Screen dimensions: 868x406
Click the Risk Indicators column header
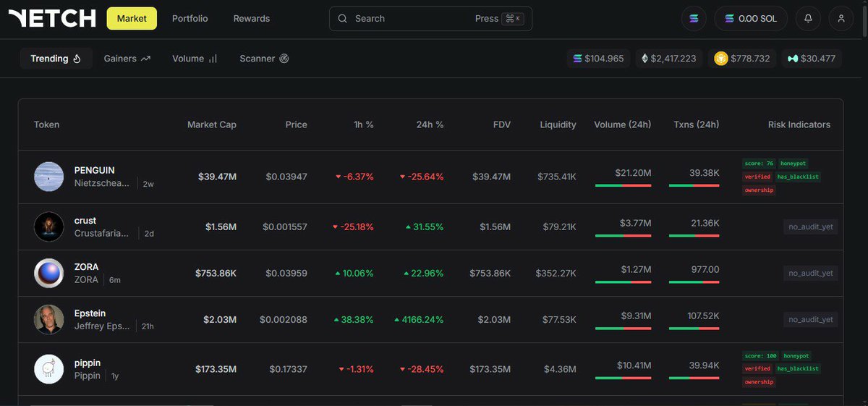pos(799,124)
